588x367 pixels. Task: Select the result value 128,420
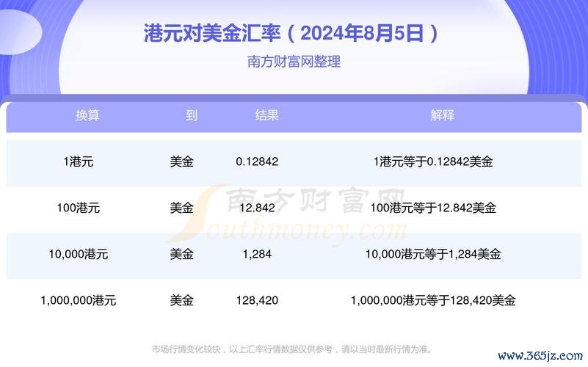257,301
